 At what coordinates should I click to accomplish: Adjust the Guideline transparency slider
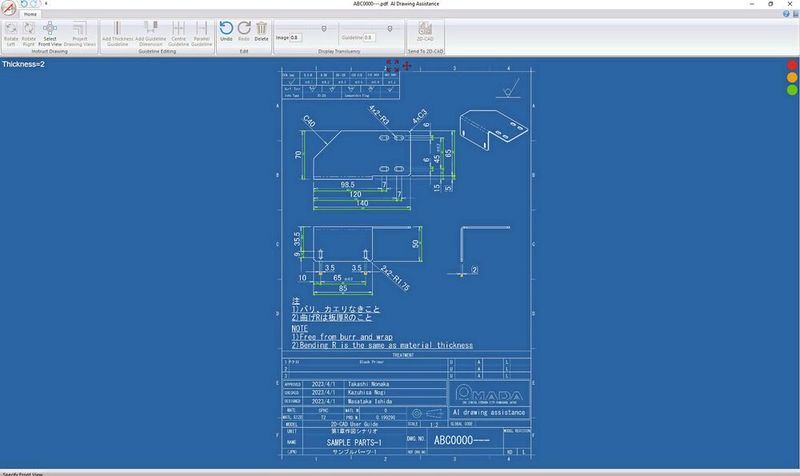390,29
